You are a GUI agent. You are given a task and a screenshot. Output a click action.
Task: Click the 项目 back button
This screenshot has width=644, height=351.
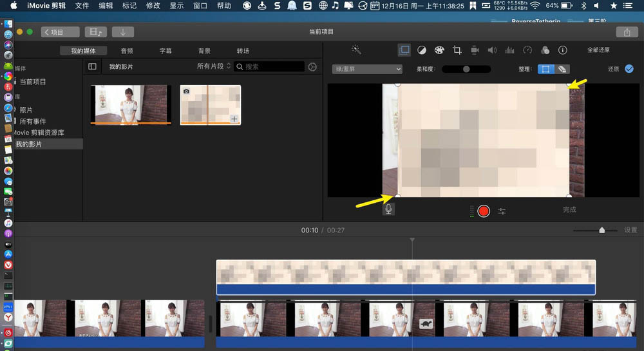[x=60, y=32]
